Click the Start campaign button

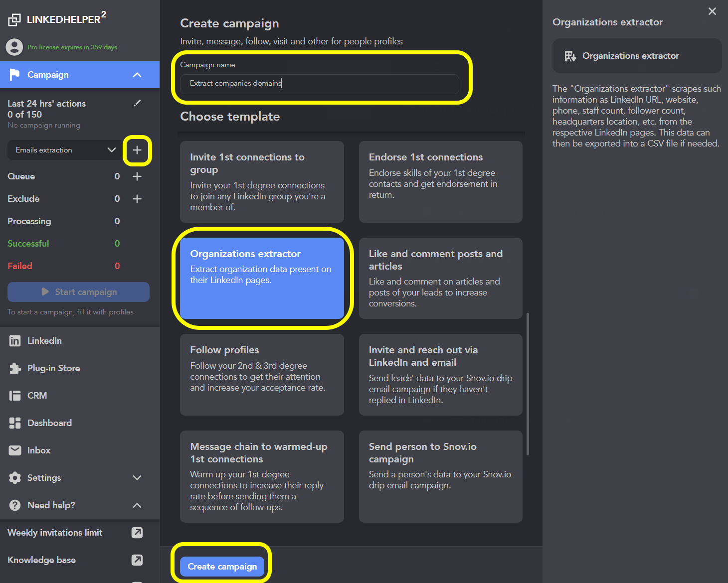[78, 292]
